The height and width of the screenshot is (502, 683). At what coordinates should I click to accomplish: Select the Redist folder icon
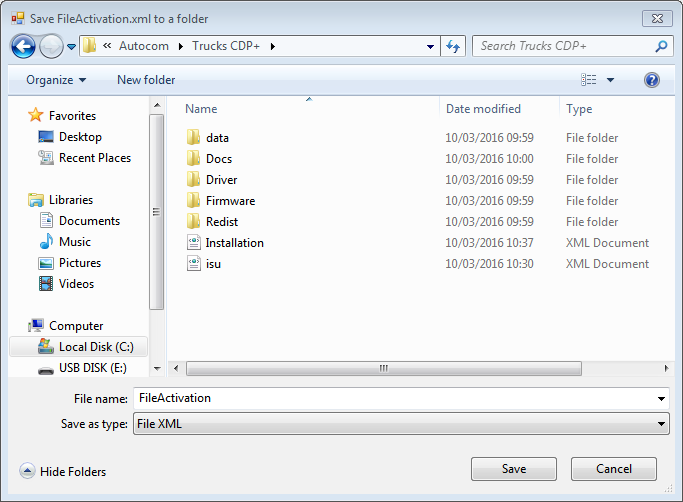click(x=193, y=221)
